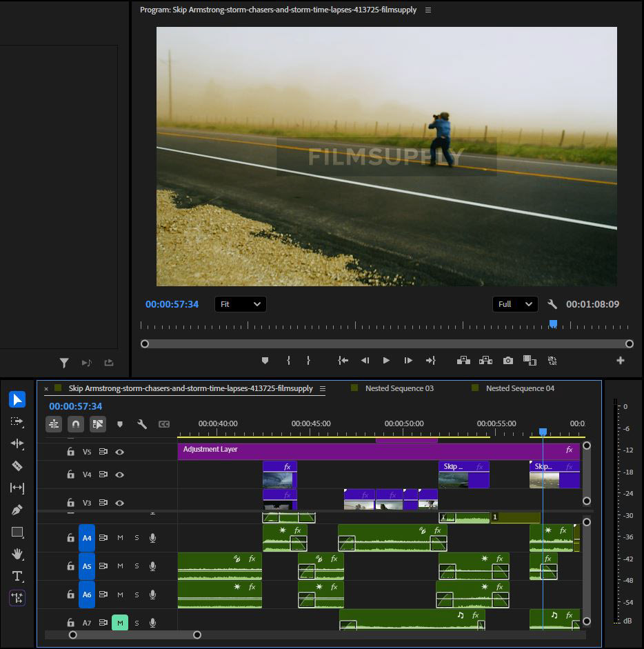Open Comparison View button
Image resolution: width=644 pixels, height=649 pixels.
(x=530, y=361)
